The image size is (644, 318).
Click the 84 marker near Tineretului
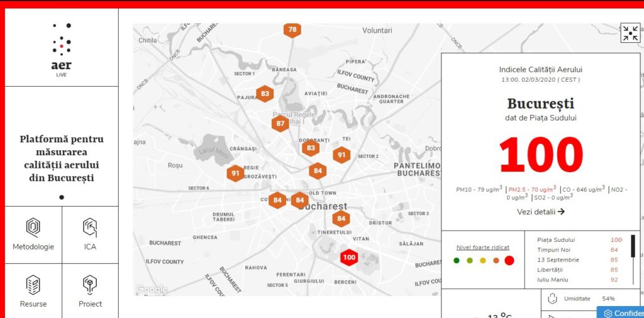coord(341,219)
